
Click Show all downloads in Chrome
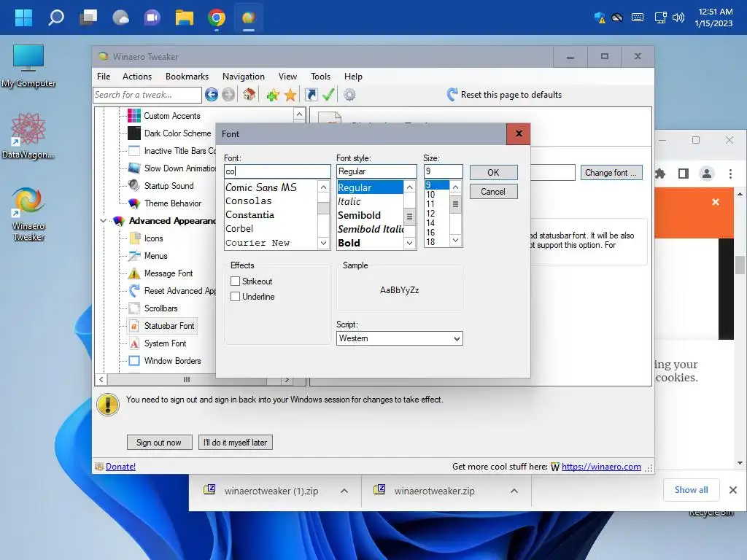(691, 489)
